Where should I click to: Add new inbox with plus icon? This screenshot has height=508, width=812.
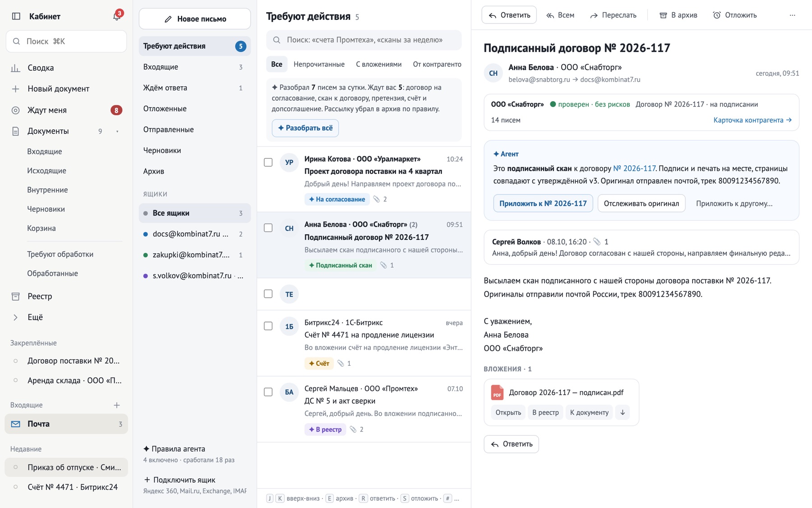pyautogui.click(x=117, y=405)
